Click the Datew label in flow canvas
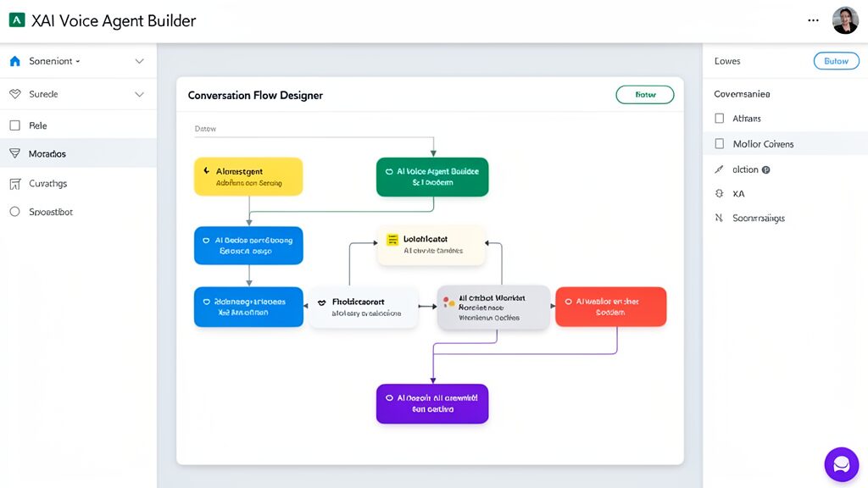The width and height of the screenshot is (868, 488). (x=205, y=129)
